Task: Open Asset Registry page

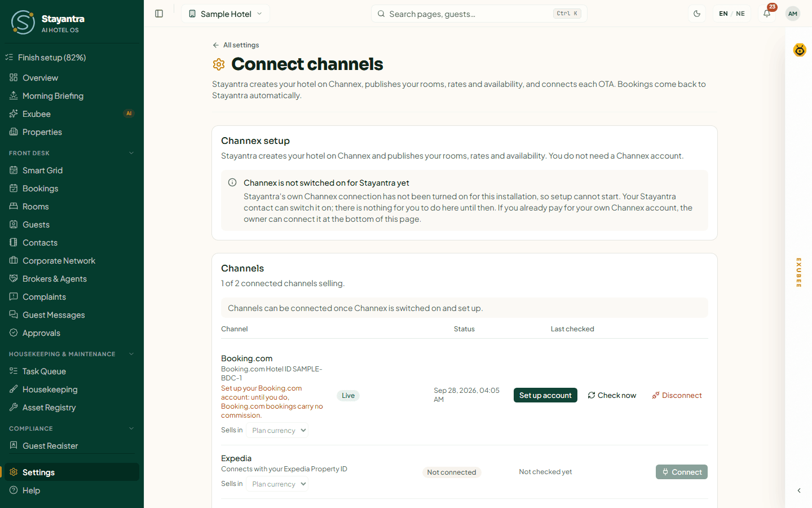Action: click(x=72, y=408)
